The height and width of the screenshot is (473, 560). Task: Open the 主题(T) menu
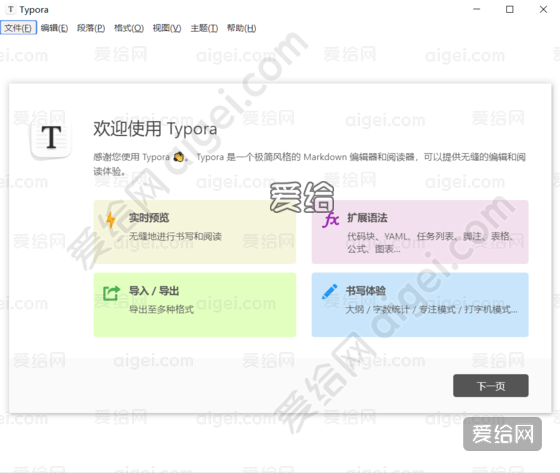pyautogui.click(x=204, y=28)
